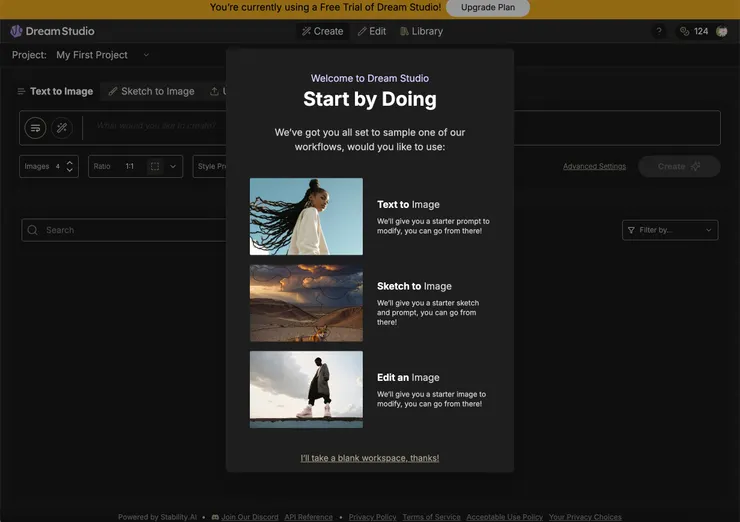740x522 pixels.
Task: Click the aspect ratio frame icon
Action: click(x=154, y=166)
